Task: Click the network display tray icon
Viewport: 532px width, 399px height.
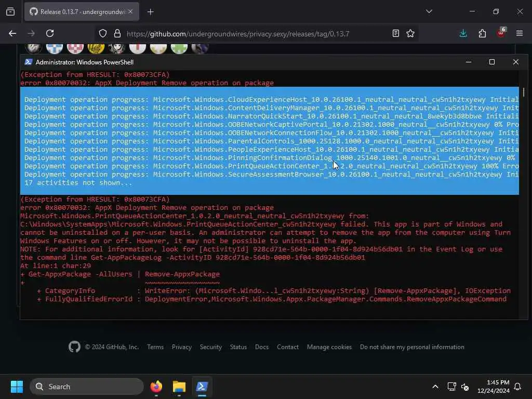Action: click(451, 387)
